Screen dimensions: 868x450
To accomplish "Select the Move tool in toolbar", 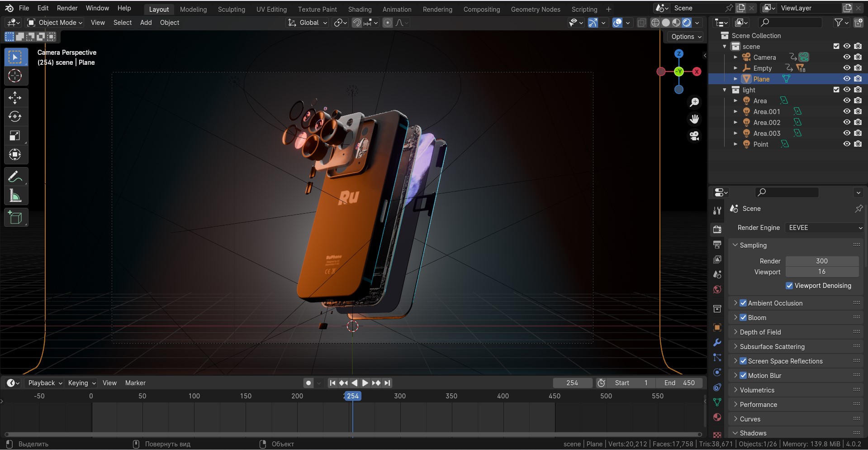I will click(15, 98).
